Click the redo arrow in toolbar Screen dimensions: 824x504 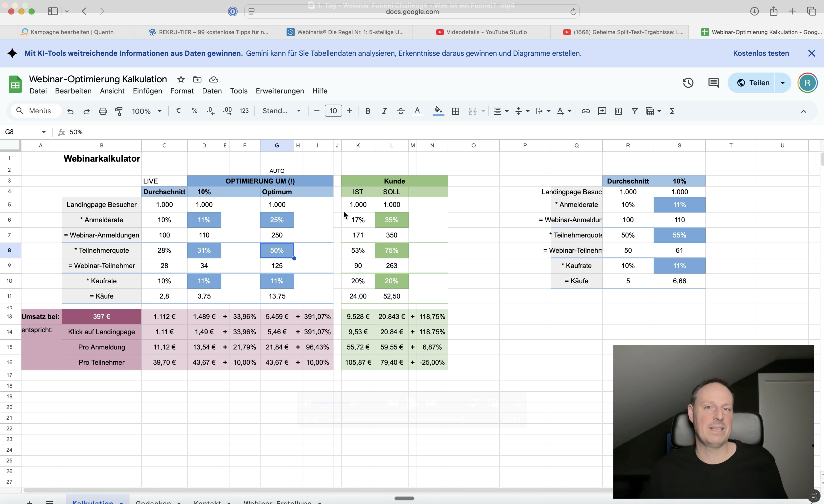87,111
